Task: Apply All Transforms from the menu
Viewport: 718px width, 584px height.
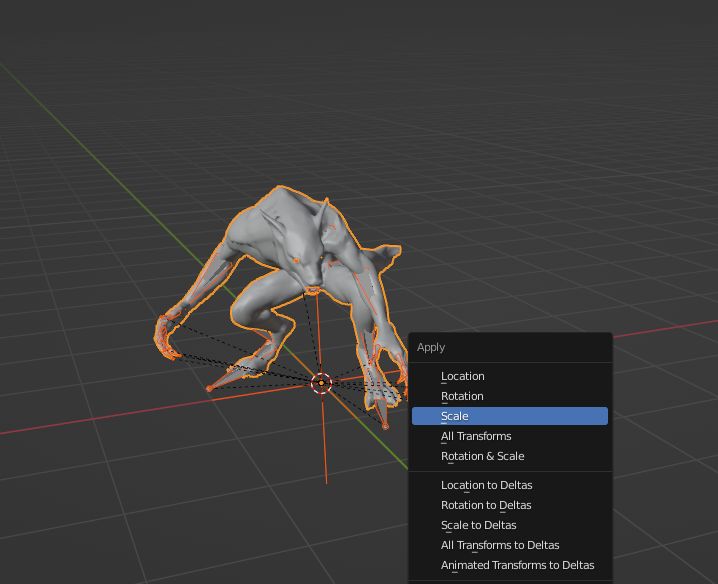Action: click(x=510, y=436)
